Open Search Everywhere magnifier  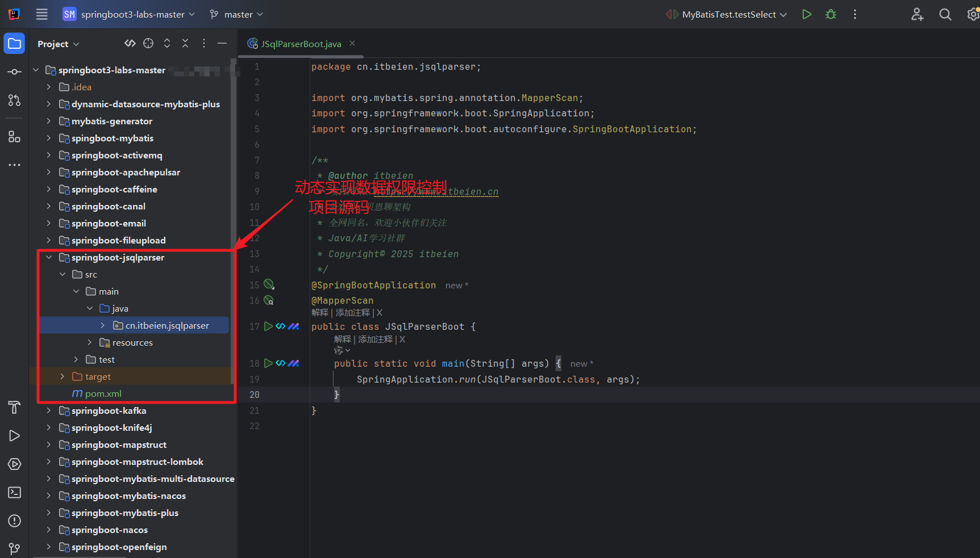point(945,14)
